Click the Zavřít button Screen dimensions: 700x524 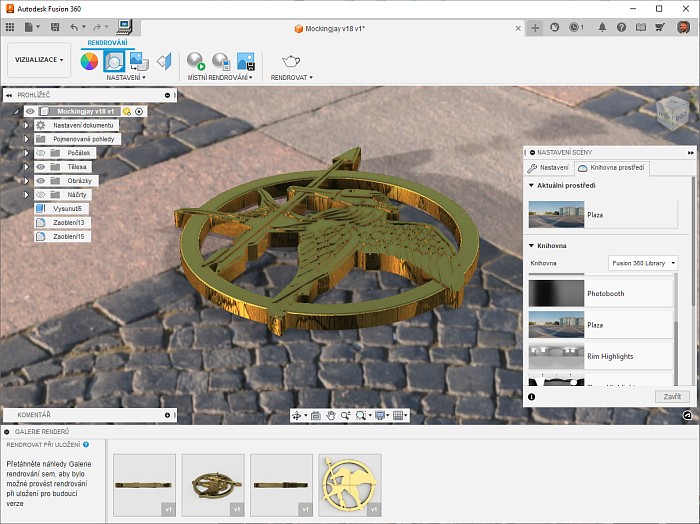(673, 397)
